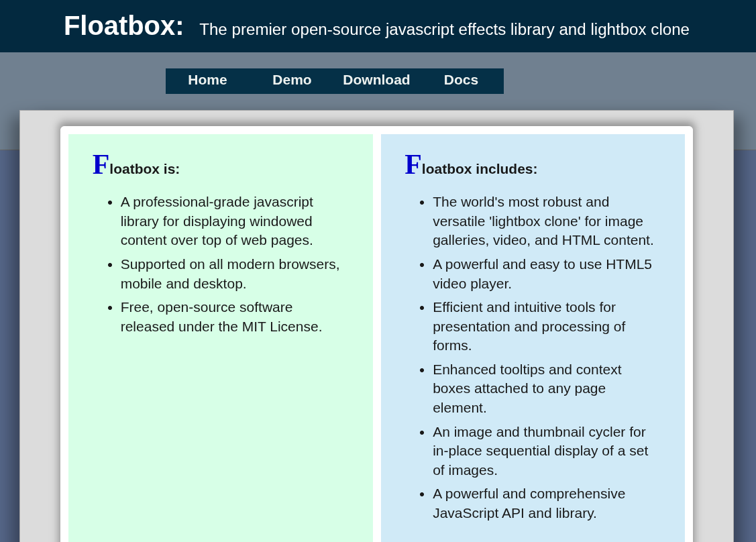Click the forms presentation tools bullet

click(x=529, y=326)
